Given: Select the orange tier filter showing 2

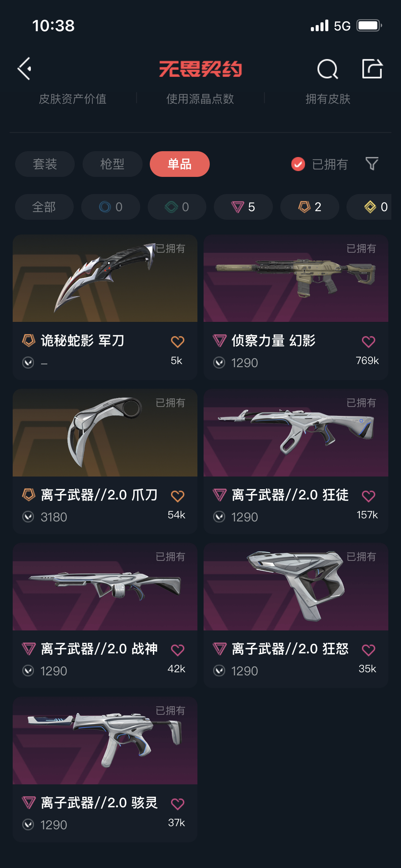Looking at the screenshot, I should (310, 207).
